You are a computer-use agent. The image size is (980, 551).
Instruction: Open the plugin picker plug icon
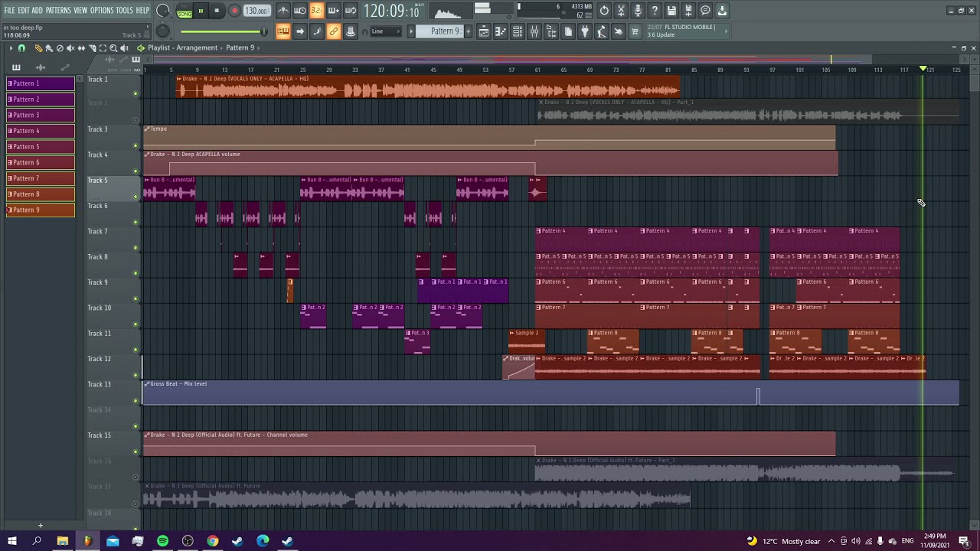click(585, 31)
